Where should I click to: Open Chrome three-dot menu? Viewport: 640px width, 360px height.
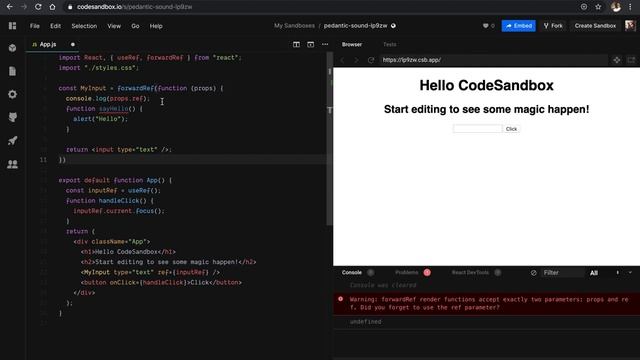[x=631, y=7]
